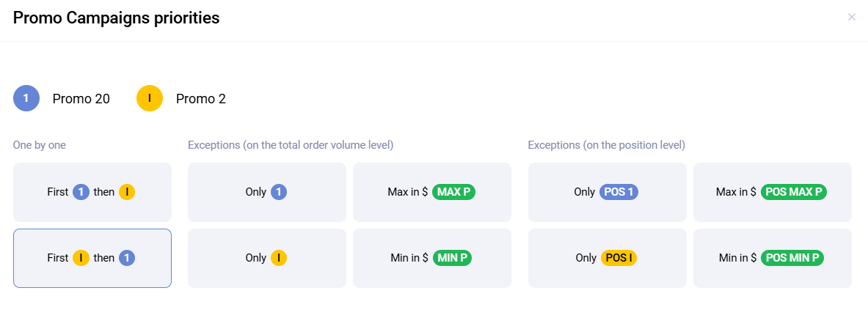
Task: Select the 'First I then 1' option
Action: point(92,258)
